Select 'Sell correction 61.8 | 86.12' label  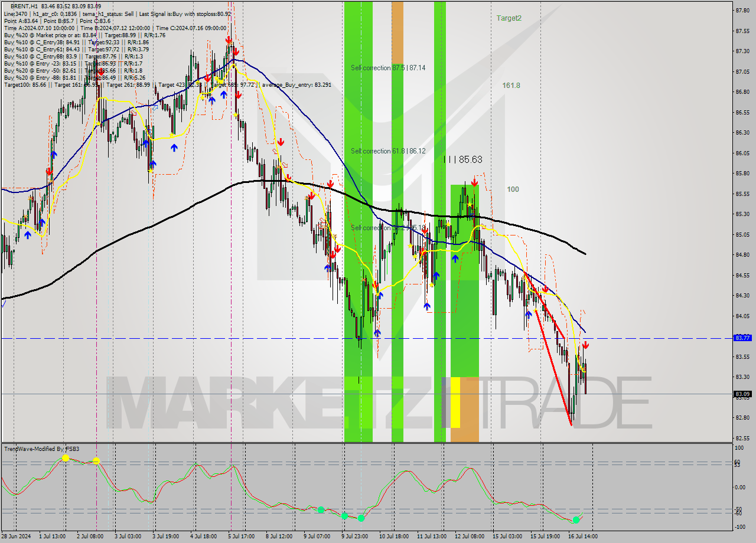(388, 151)
